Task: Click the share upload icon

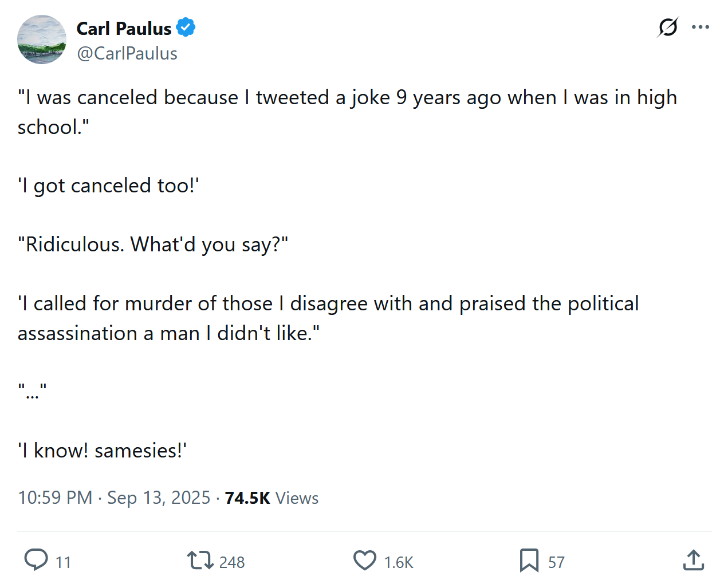Action: (693, 560)
